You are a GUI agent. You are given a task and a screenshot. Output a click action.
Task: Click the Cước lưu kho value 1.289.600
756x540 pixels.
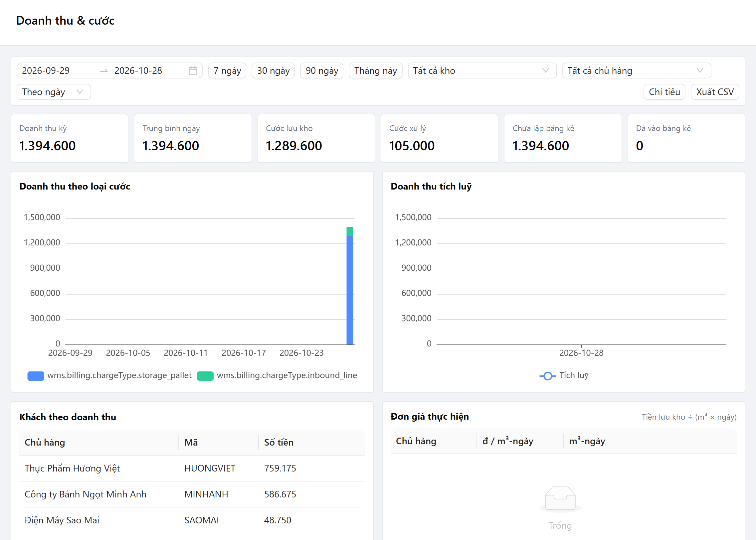coord(294,146)
